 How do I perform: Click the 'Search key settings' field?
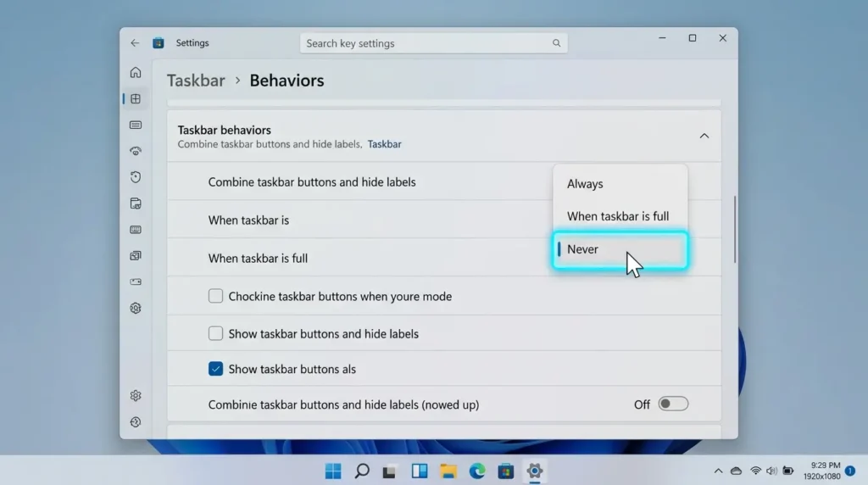(x=433, y=43)
